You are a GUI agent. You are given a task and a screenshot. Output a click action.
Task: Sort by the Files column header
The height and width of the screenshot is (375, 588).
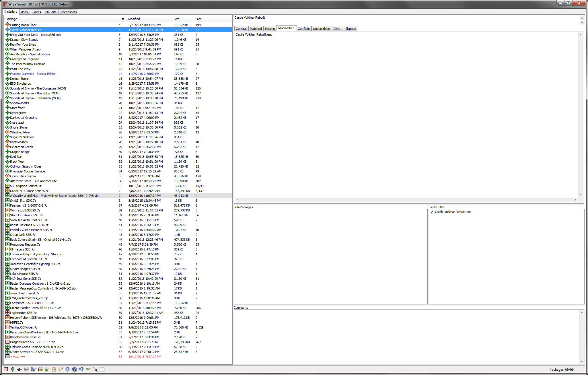213,19
